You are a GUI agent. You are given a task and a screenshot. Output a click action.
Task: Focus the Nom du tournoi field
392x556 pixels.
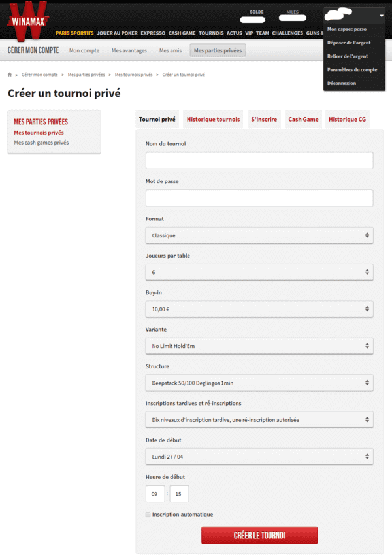tap(259, 161)
